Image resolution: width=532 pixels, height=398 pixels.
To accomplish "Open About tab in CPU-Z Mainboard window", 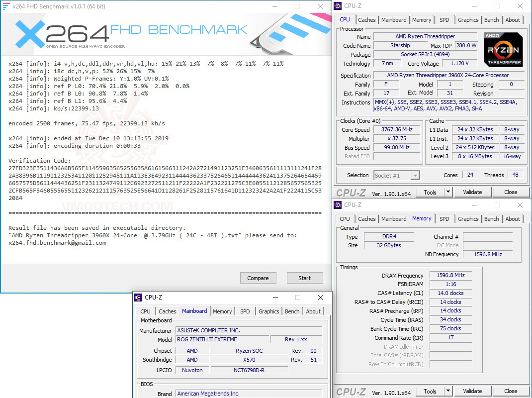I will 313,311.
